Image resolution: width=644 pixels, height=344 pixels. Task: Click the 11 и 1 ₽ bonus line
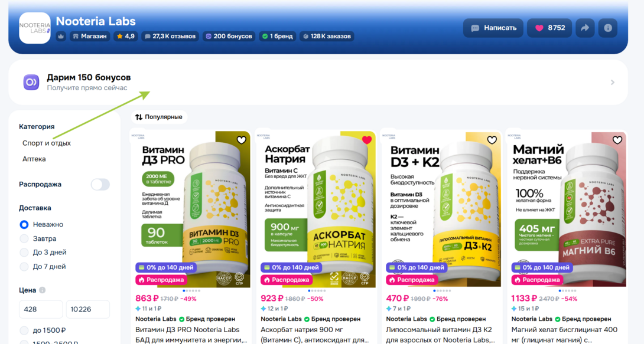pos(148,309)
